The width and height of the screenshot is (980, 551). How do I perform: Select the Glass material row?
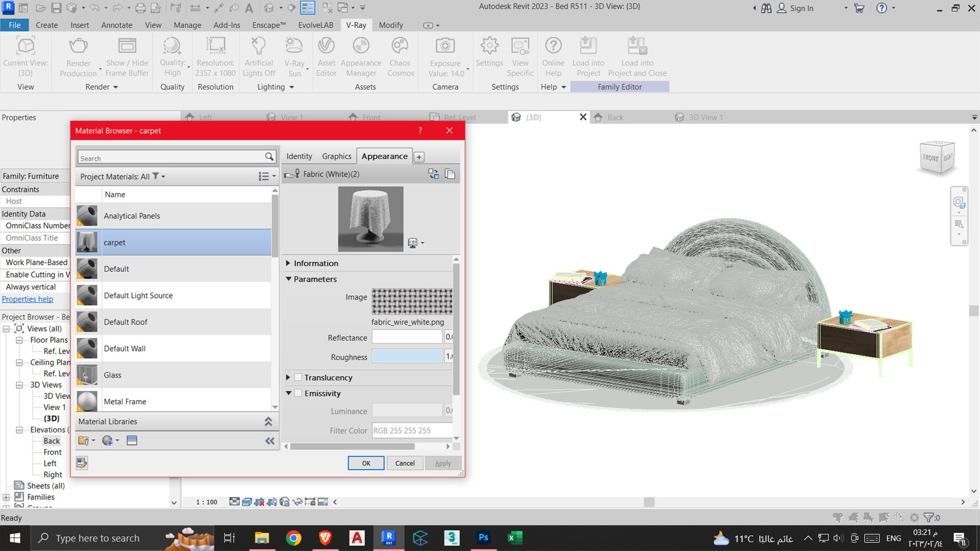(x=174, y=375)
